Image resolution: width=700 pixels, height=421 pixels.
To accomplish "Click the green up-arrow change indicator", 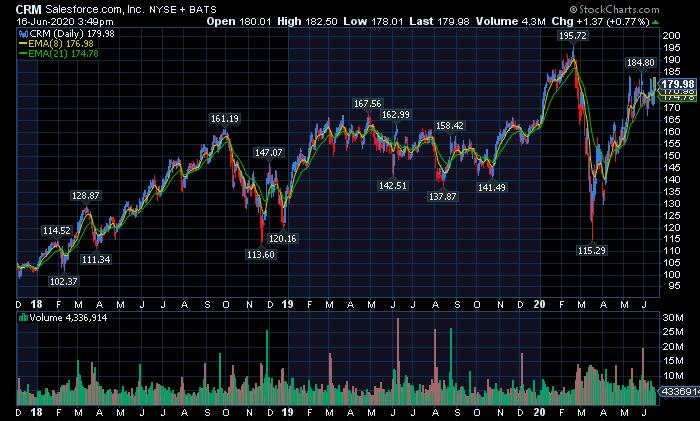I will coord(655,22).
